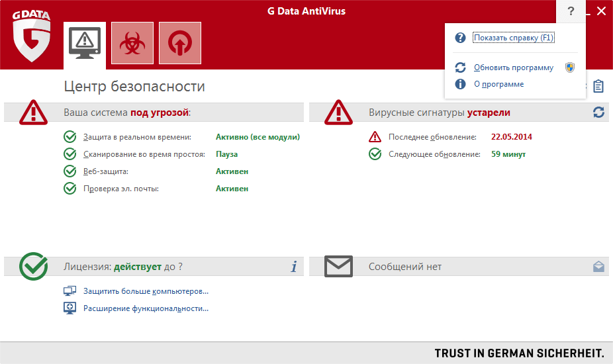The width and height of the screenshot is (613, 364).
Task: Click the Пауза status value
Action: 227,154
